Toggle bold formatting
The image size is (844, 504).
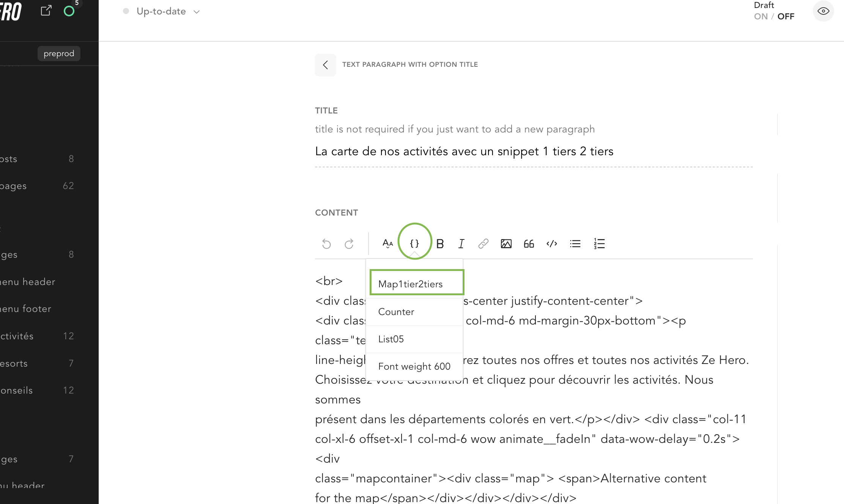[x=440, y=244]
